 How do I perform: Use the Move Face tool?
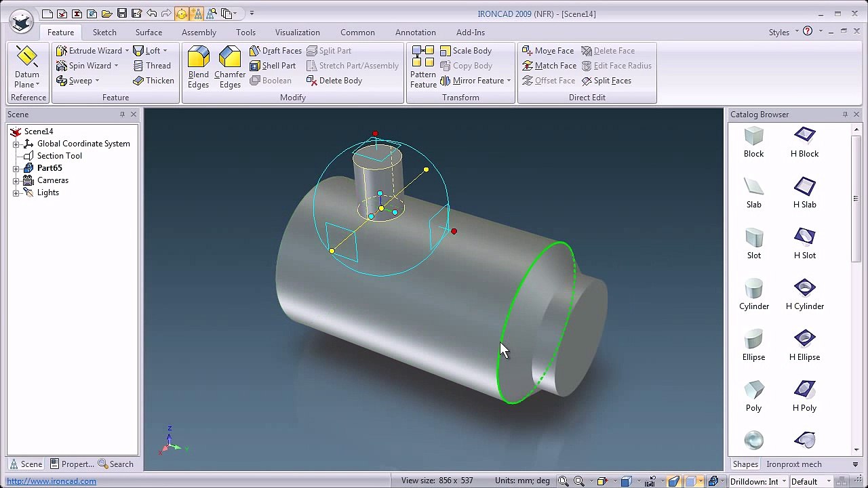tap(548, 51)
